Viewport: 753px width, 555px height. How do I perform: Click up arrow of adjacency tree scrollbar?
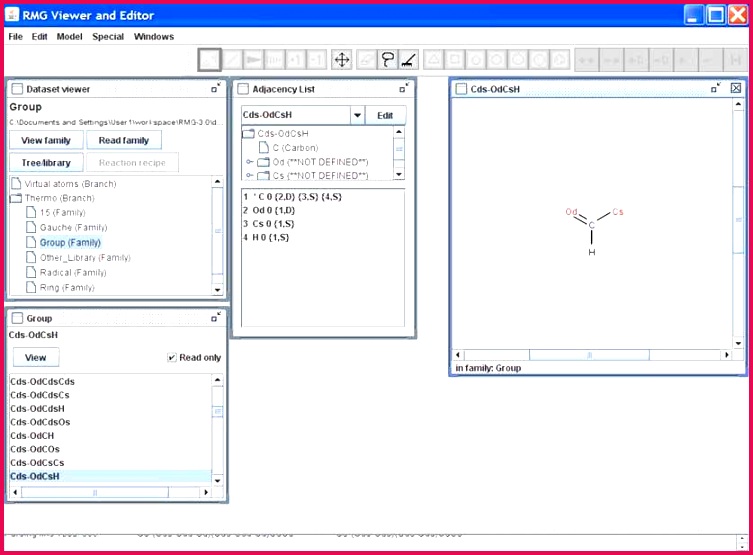[399, 132]
